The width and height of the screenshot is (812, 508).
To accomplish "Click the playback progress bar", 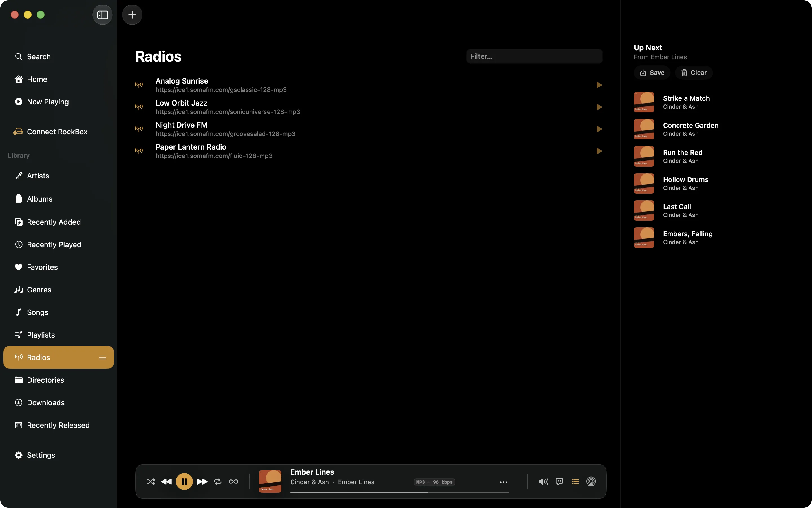I will tap(400, 492).
